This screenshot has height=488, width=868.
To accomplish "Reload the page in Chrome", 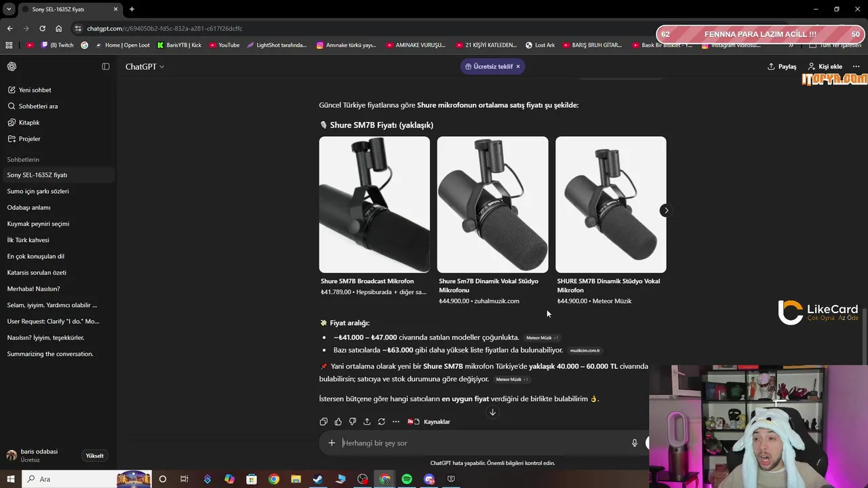I will point(42,28).
